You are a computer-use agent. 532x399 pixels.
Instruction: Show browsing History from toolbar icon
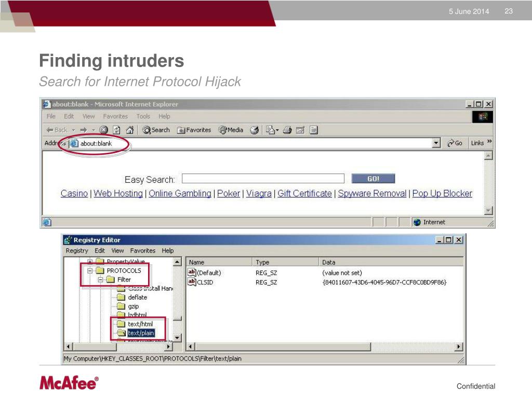254,130
